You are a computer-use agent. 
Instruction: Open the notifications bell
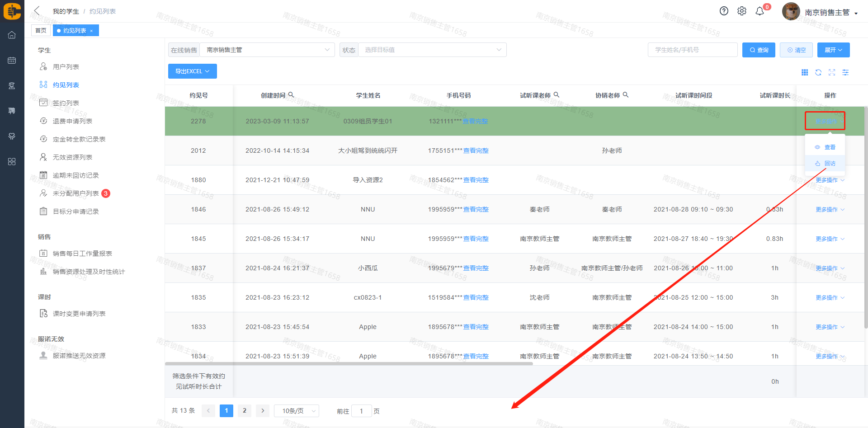[x=760, y=11]
